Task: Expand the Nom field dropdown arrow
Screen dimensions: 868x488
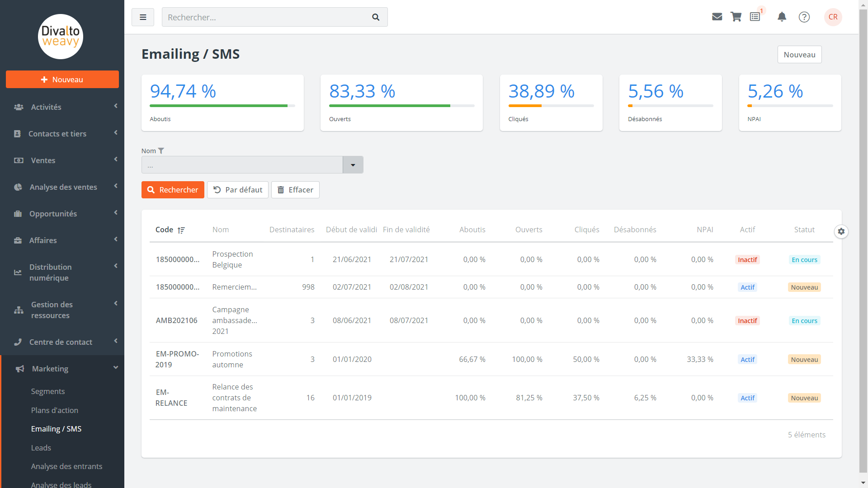Action: [x=353, y=164]
